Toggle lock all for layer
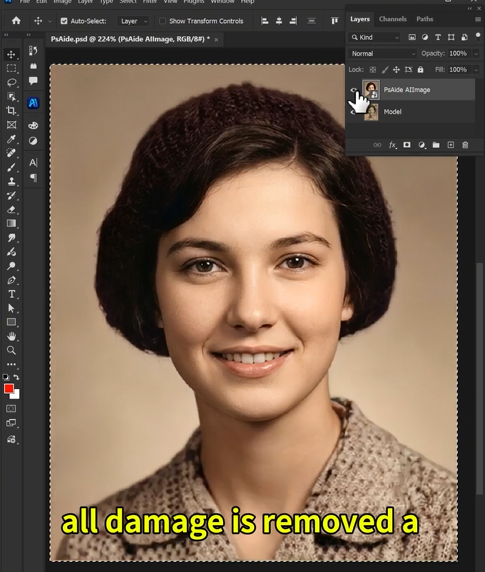The image size is (485, 572). (x=420, y=69)
